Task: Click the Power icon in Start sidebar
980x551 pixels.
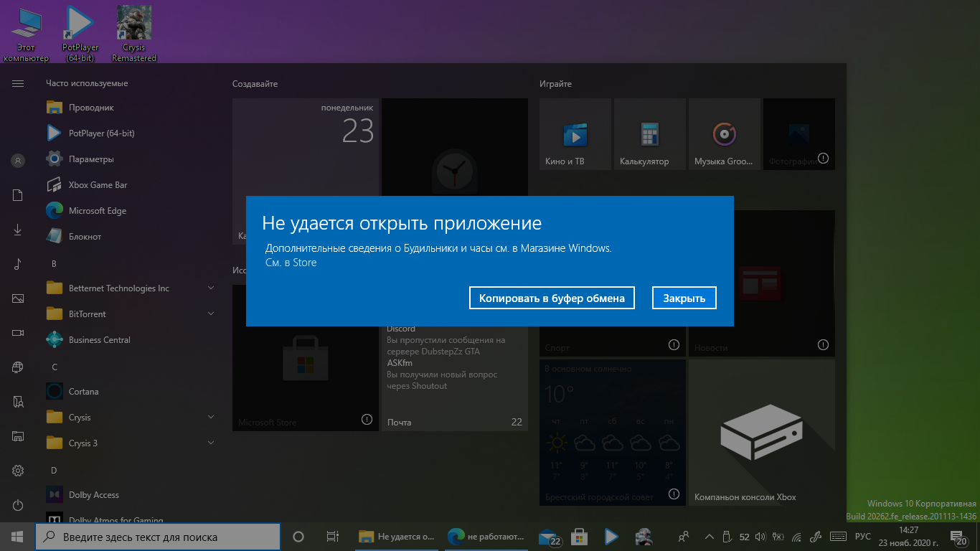Action: [x=18, y=505]
